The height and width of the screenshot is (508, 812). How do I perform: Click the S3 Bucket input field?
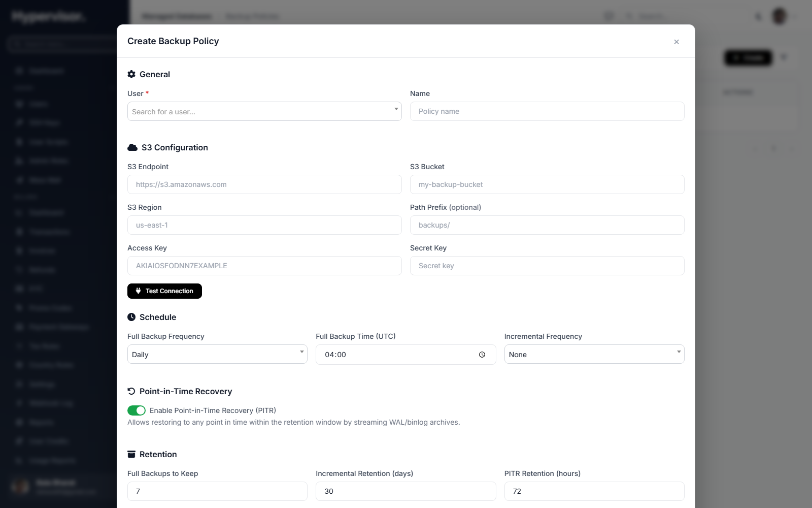click(547, 184)
